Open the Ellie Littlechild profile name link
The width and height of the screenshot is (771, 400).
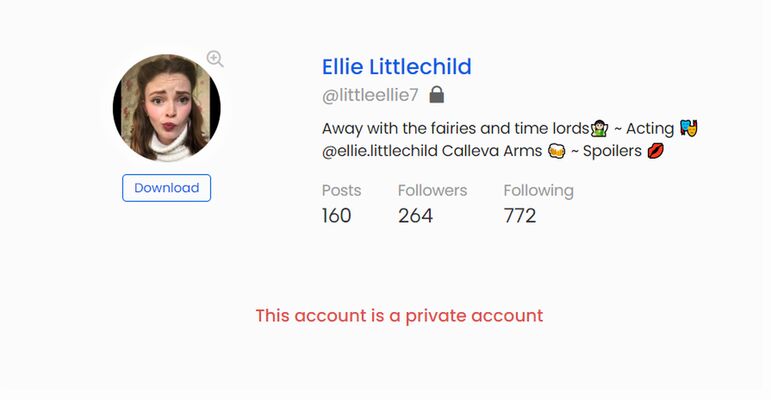click(396, 67)
